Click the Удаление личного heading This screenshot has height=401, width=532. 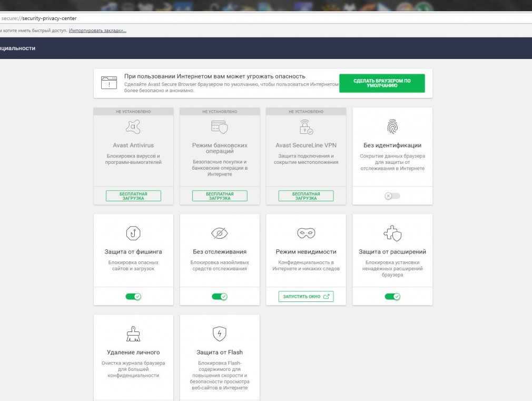[133, 353]
